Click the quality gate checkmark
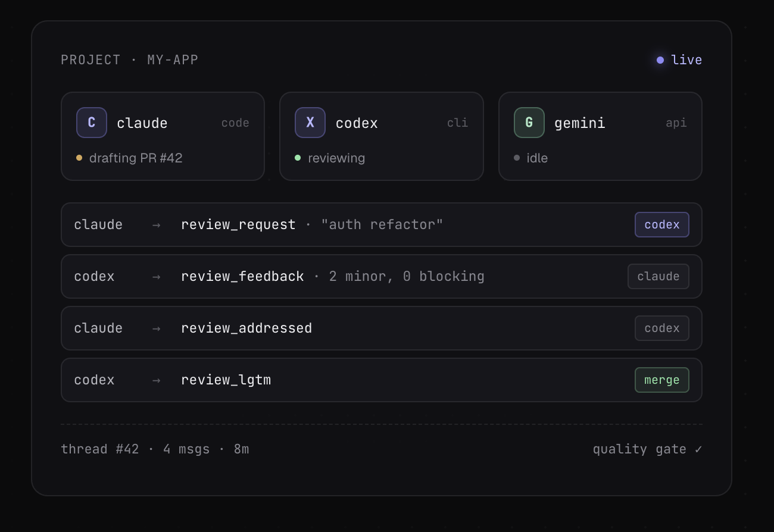Screen dimensions: 774x532 (x=698, y=449)
